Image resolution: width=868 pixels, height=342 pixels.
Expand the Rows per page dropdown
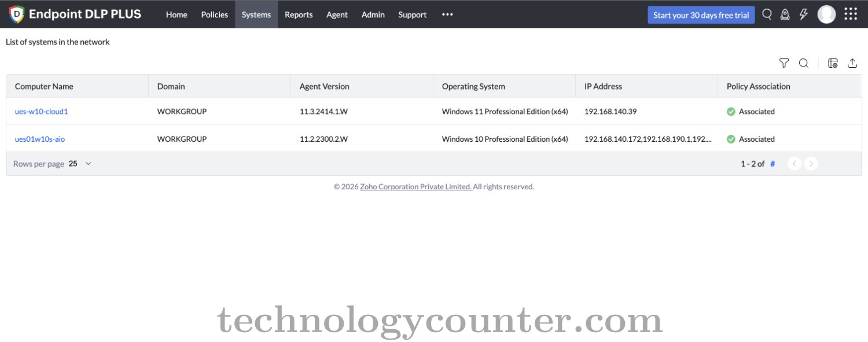[80, 164]
